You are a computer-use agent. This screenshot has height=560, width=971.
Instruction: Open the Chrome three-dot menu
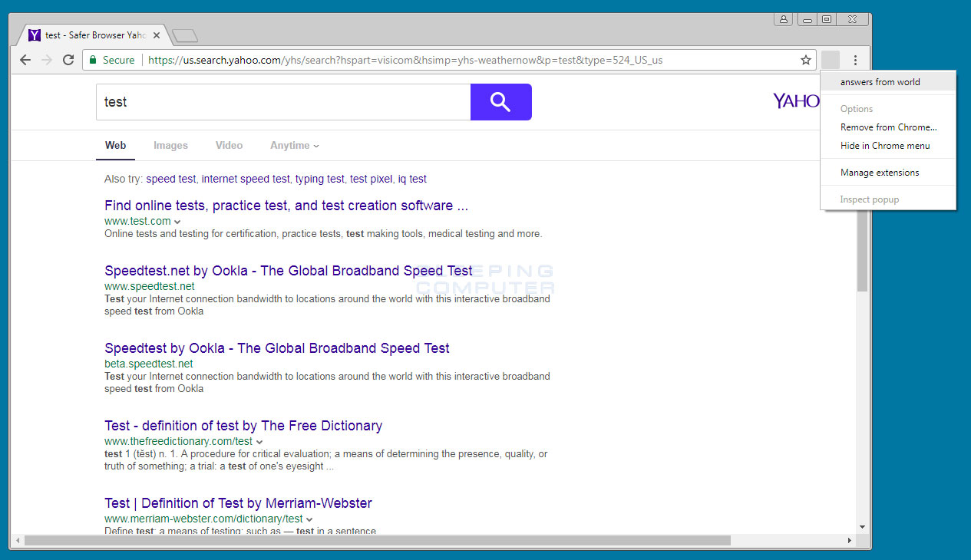[x=855, y=59]
